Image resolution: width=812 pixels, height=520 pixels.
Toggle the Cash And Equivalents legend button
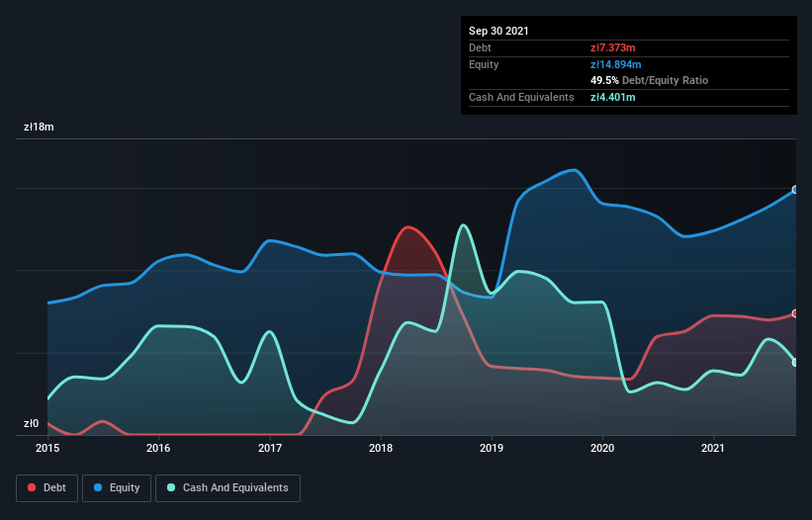(227, 488)
